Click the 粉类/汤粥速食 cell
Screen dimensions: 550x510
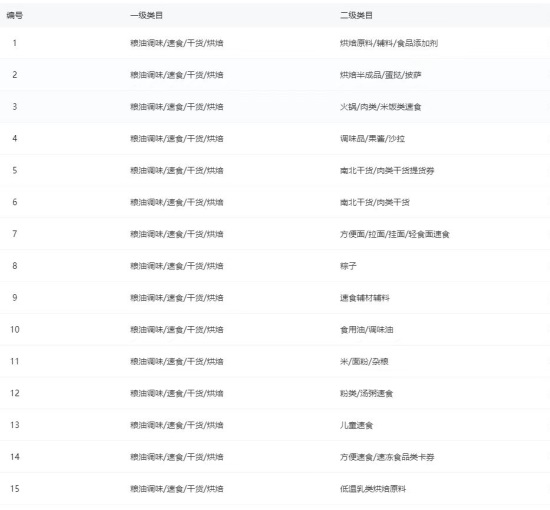(366, 394)
